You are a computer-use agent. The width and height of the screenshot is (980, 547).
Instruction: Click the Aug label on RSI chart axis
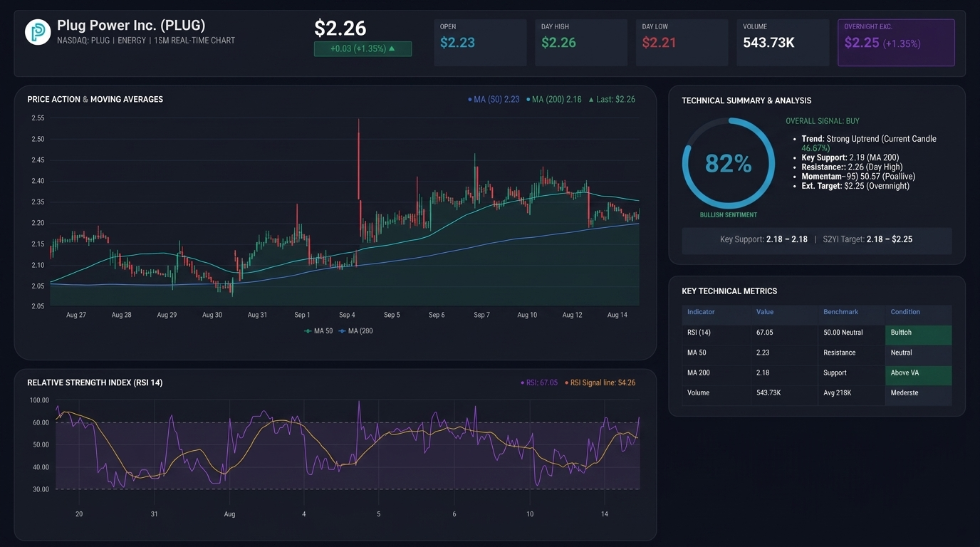tap(229, 514)
